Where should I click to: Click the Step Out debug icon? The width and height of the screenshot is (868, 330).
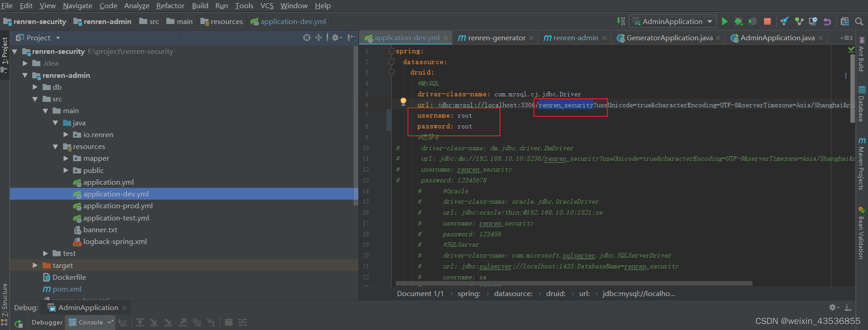pos(182,322)
